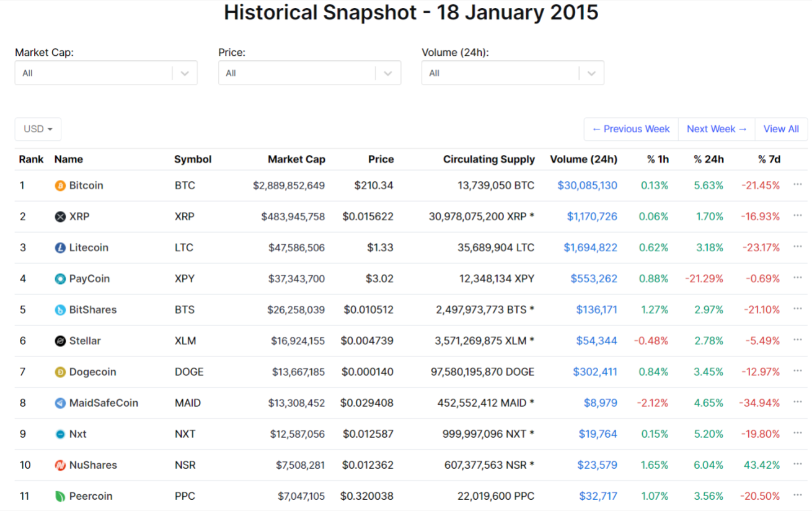Click the BitShares logo icon
The image size is (812, 511).
point(60,309)
